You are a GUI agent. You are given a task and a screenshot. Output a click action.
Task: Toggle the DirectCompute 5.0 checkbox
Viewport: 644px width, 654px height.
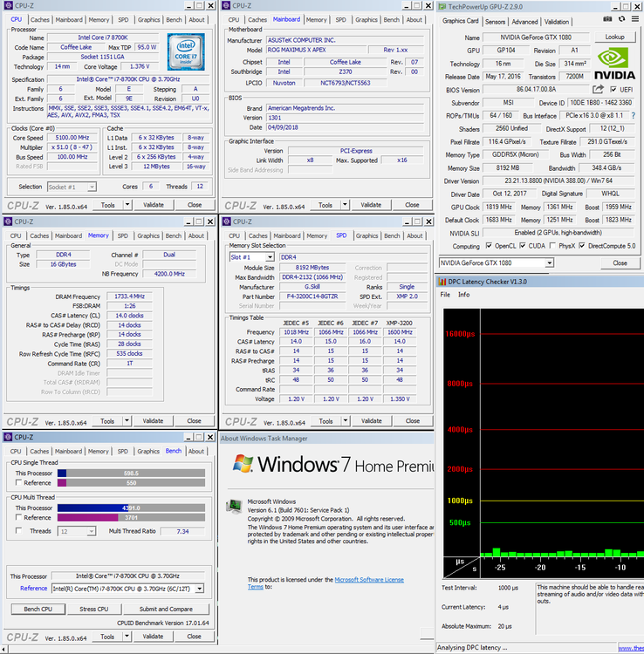[582, 246]
